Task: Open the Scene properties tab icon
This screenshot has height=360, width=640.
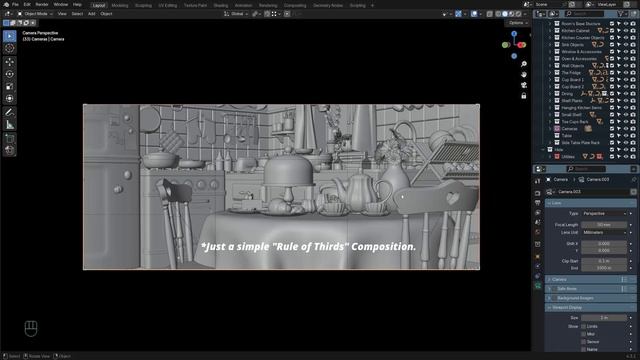Action: coord(538,222)
